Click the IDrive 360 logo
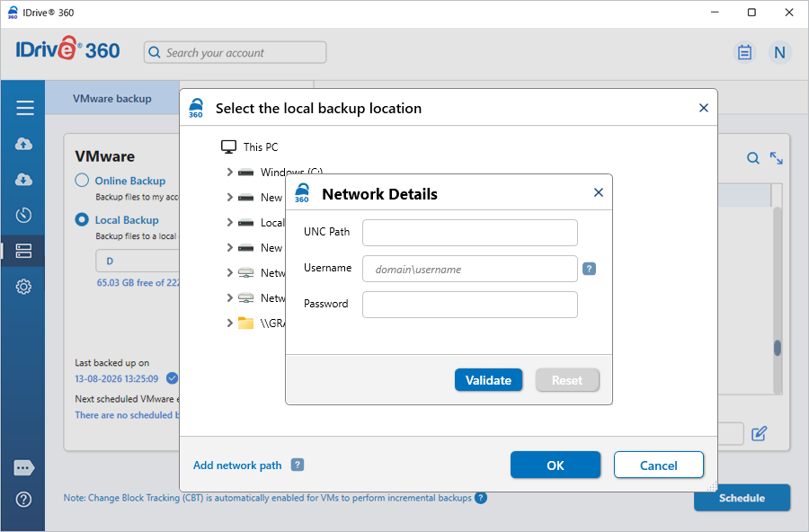 pos(67,49)
